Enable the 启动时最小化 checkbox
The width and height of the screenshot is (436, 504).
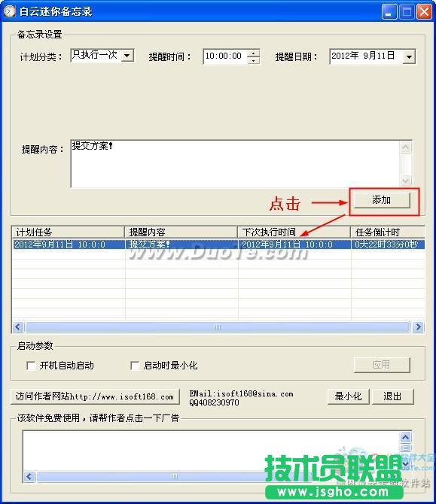pos(135,366)
